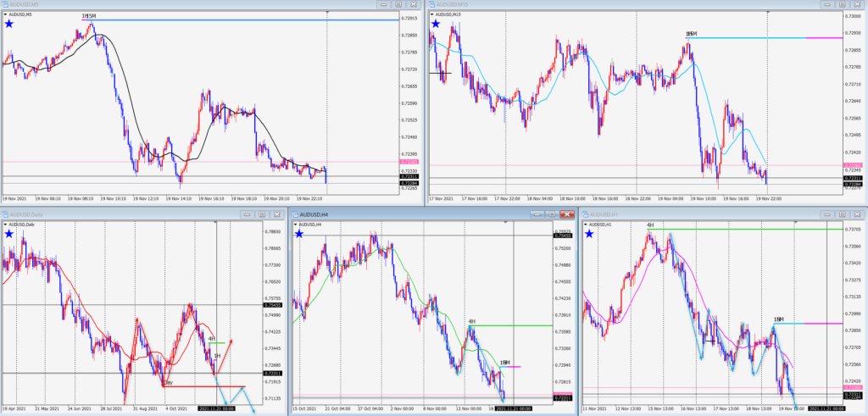Click the pink 0.72365 price tag in M5 chart
This screenshot has width=868, height=416.
[409, 162]
